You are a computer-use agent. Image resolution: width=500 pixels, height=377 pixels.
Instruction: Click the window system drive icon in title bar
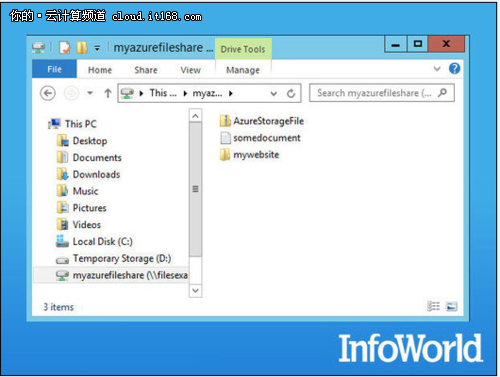click(x=38, y=48)
